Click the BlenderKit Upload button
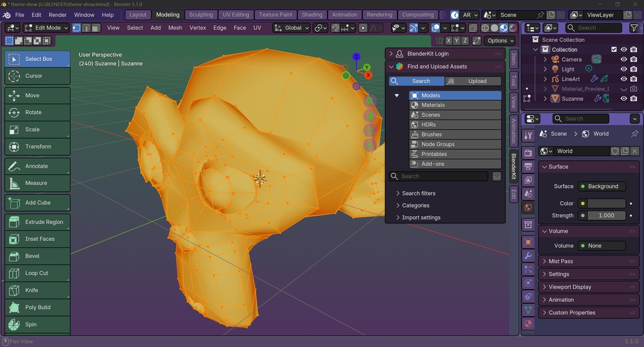 (x=473, y=81)
